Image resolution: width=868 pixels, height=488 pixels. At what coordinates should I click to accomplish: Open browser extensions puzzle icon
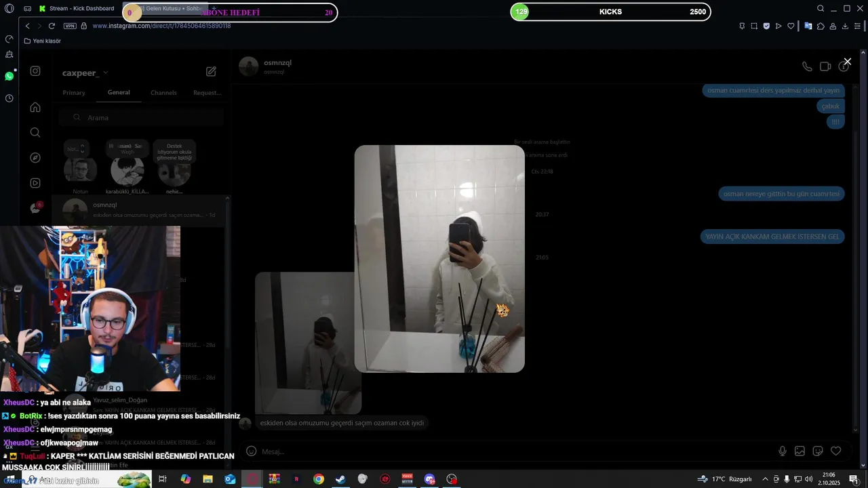coord(821,26)
